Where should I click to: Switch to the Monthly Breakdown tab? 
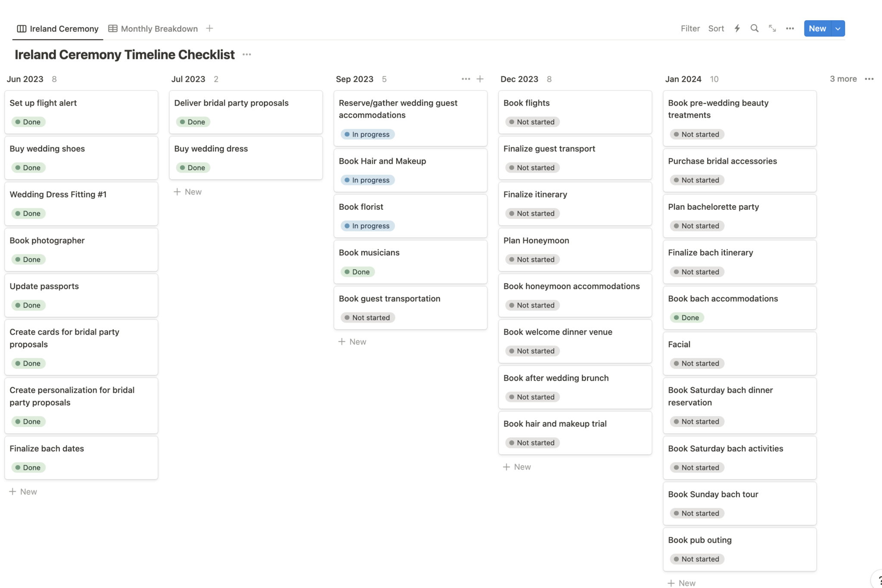point(158,28)
